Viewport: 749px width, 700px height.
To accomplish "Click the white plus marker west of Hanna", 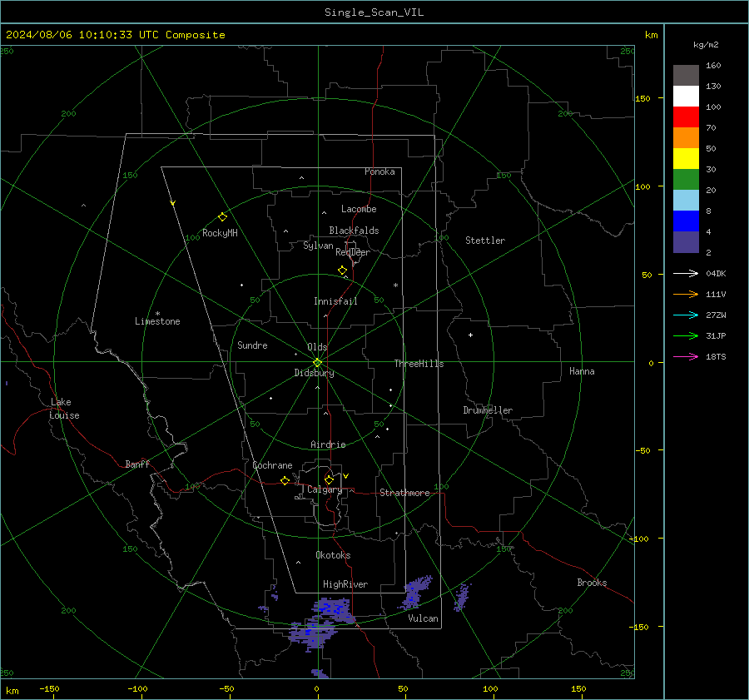I will pyautogui.click(x=470, y=335).
